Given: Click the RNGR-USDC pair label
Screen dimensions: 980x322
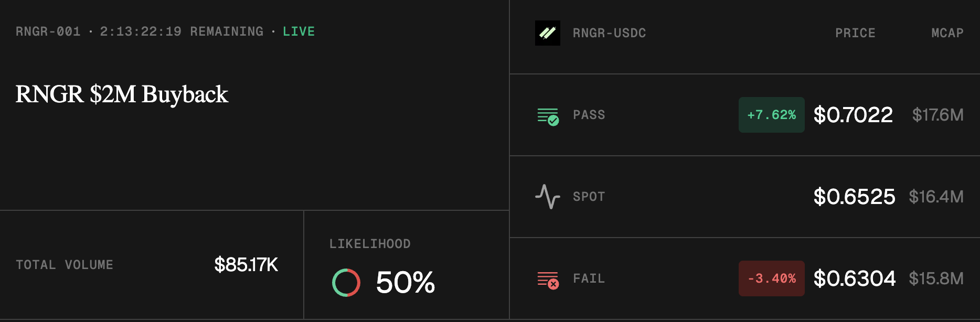Looking at the screenshot, I should coord(609,33).
